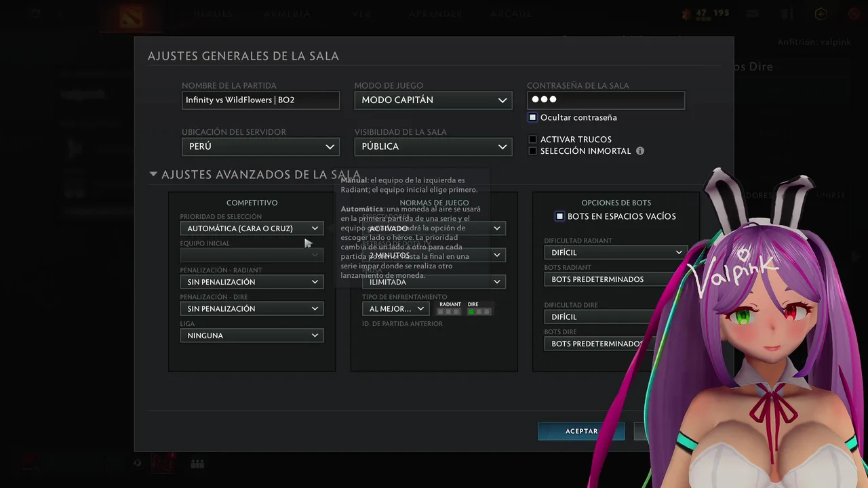Open the party group icon bottom left

[197, 464]
